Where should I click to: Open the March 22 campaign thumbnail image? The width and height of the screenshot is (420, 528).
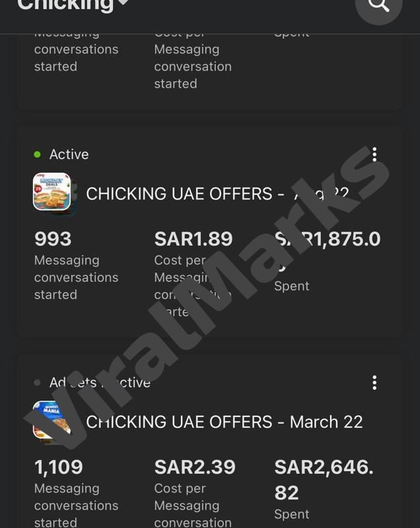[x=52, y=420]
